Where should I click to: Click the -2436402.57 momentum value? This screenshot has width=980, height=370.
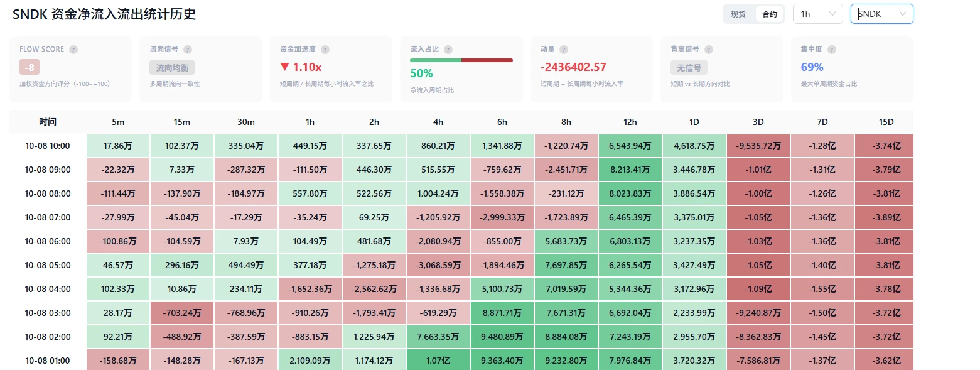tap(573, 67)
